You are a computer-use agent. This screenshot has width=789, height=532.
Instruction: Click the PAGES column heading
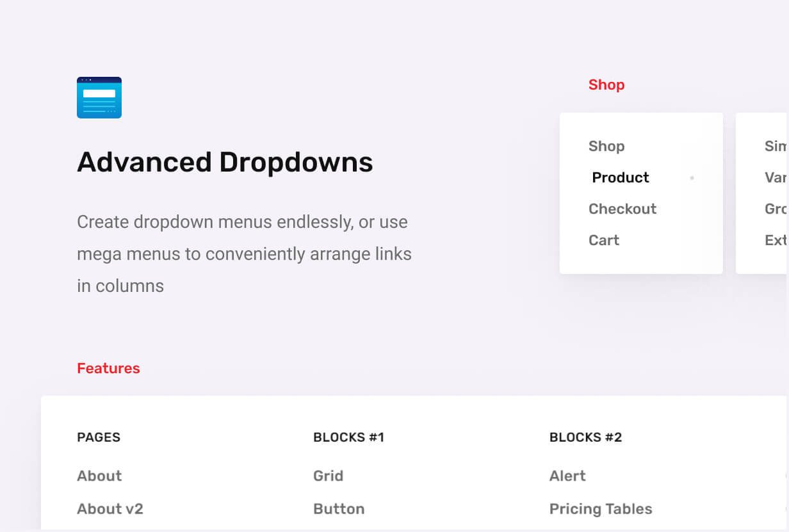[99, 437]
